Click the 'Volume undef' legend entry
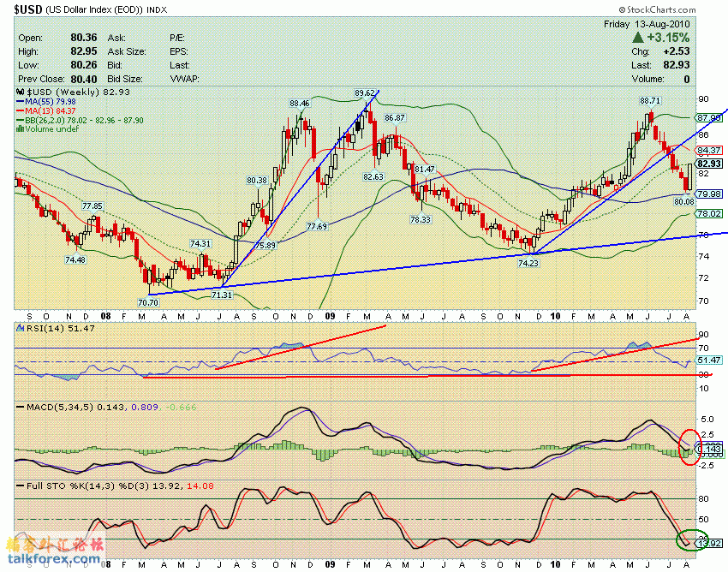 tap(47, 128)
